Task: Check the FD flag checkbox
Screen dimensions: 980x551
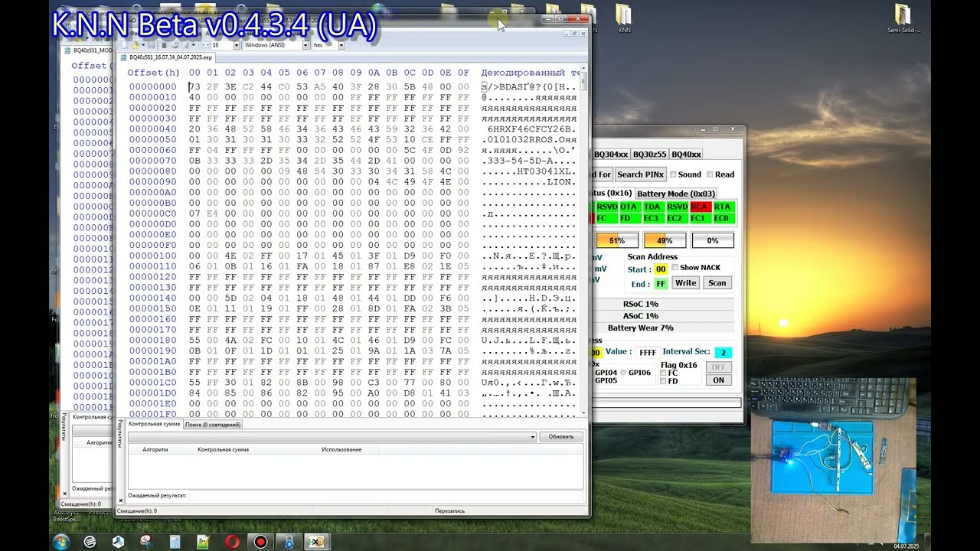Action: pyautogui.click(x=664, y=381)
